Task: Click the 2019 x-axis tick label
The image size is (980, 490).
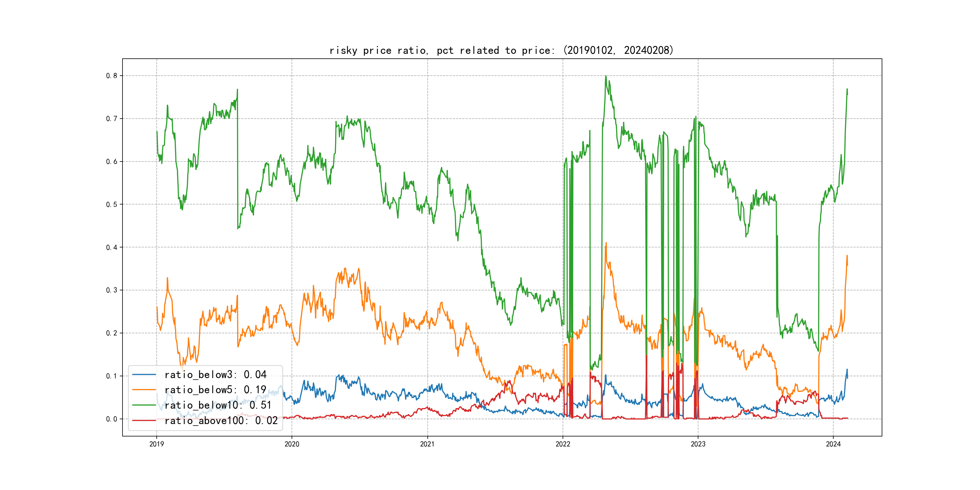Action: point(156,444)
